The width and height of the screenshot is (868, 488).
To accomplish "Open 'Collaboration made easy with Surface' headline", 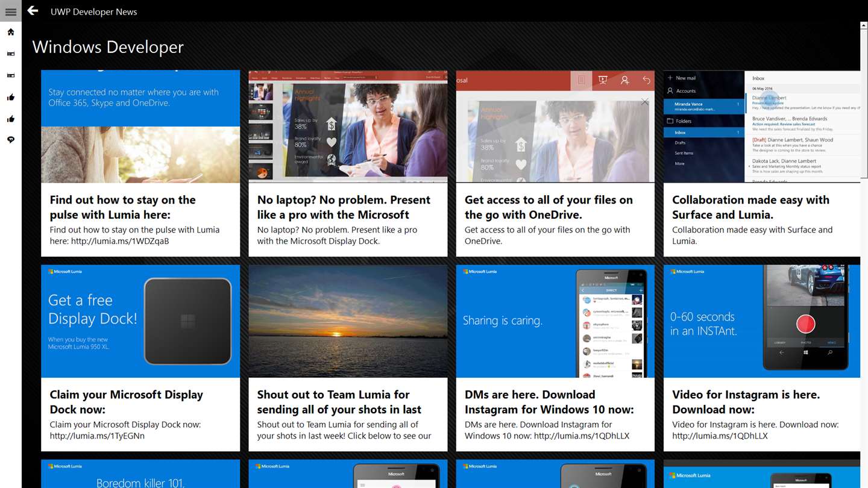I will point(750,207).
